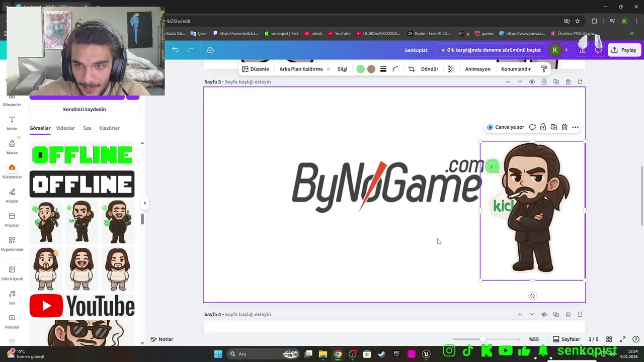Delete page 3 with trash icon
This screenshot has height=362, width=644.
(x=568, y=81)
